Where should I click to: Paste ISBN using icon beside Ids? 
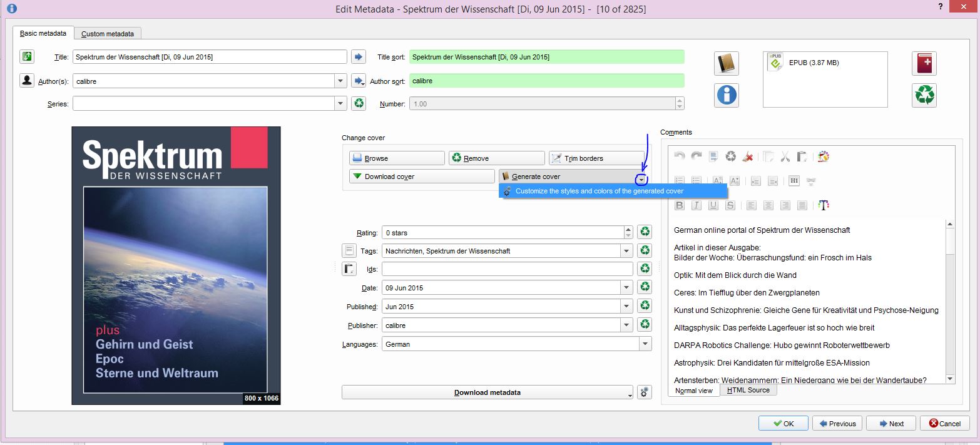tap(349, 269)
